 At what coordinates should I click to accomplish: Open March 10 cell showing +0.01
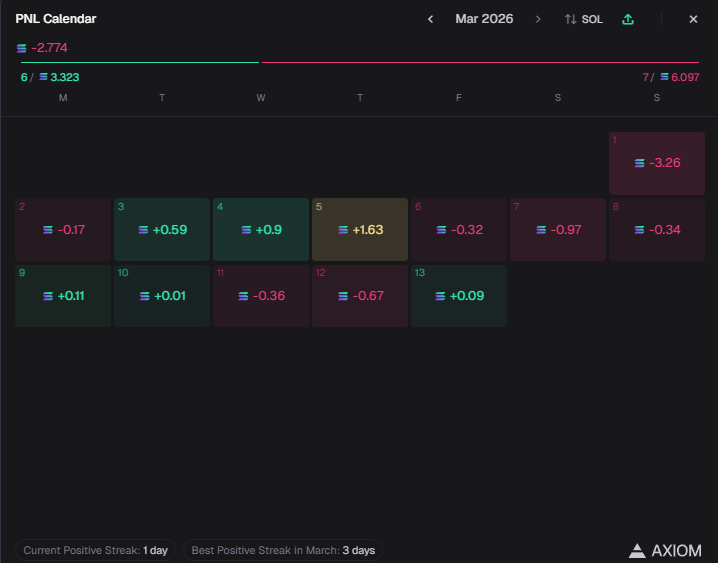(162, 296)
